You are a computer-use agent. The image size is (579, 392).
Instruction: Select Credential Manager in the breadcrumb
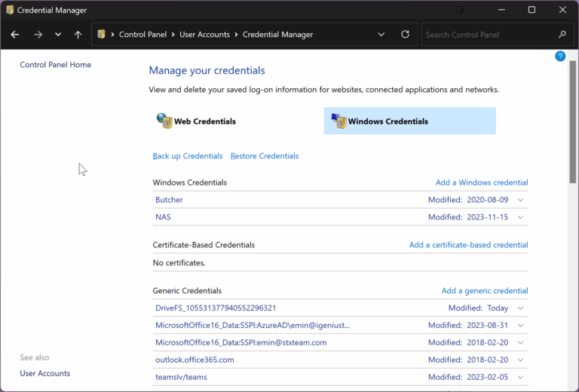277,35
